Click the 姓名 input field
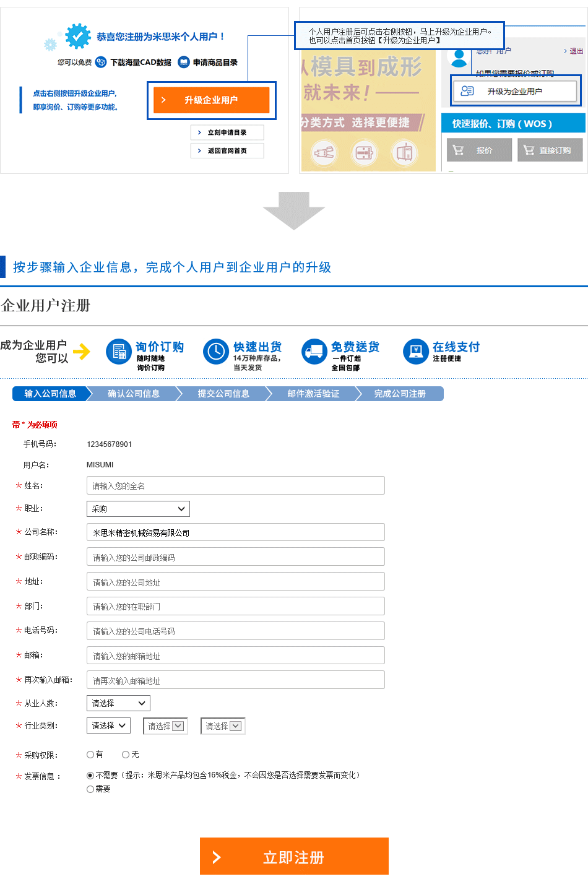This screenshot has height=879, width=588. [x=236, y=485]
